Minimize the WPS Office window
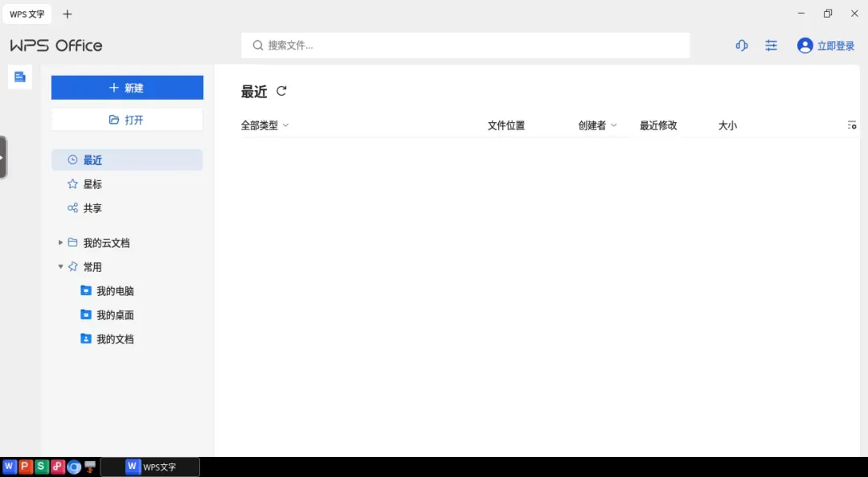The height and width of the screenshot is (477, 868). (x=801, y=14)
